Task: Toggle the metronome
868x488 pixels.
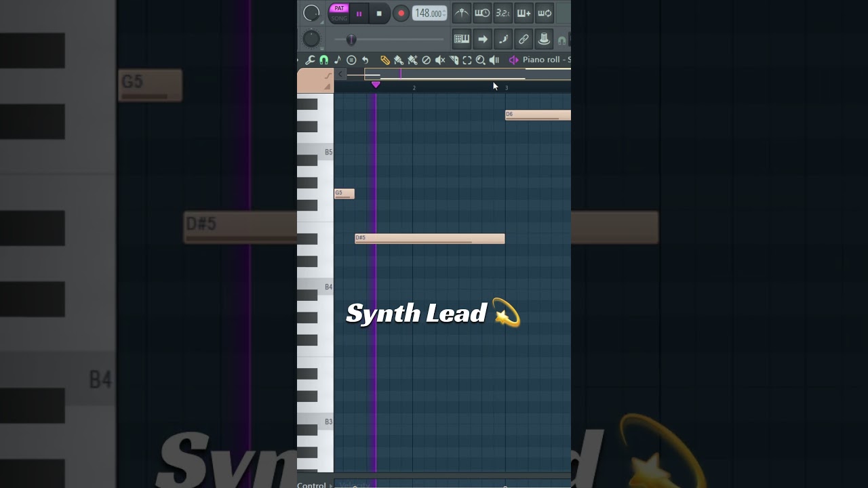Action: click(x=461, y=13)
